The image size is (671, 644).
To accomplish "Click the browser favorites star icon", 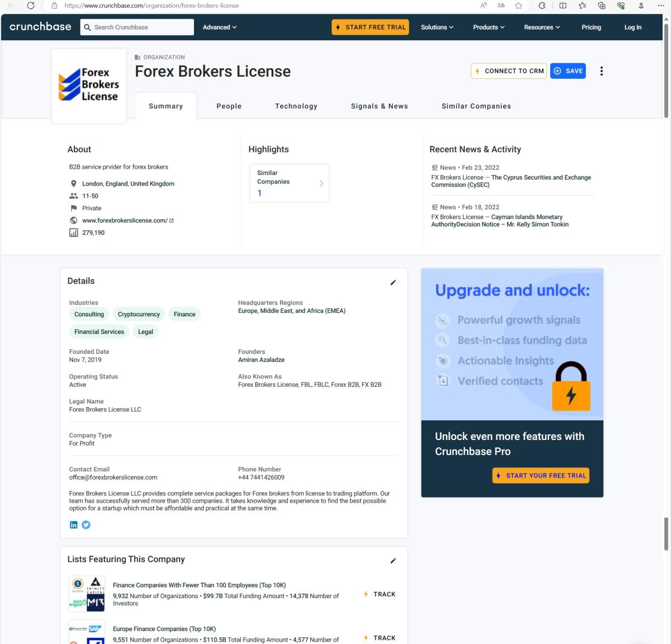I will point(518,6).
